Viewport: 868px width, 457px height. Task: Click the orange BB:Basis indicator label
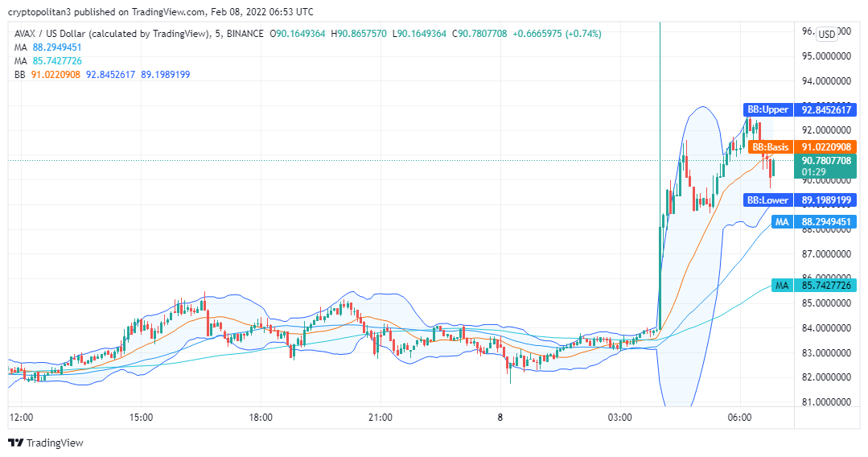[x=771, y=147]
